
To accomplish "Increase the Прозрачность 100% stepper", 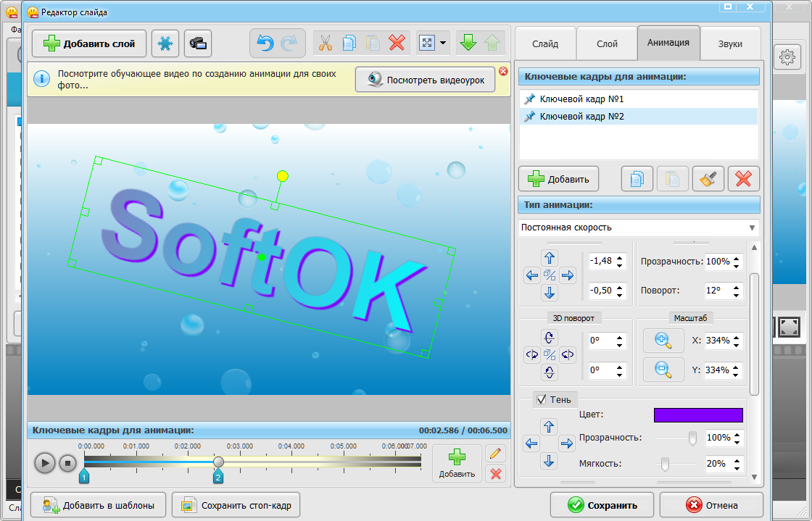I will [x=736, y=258].
